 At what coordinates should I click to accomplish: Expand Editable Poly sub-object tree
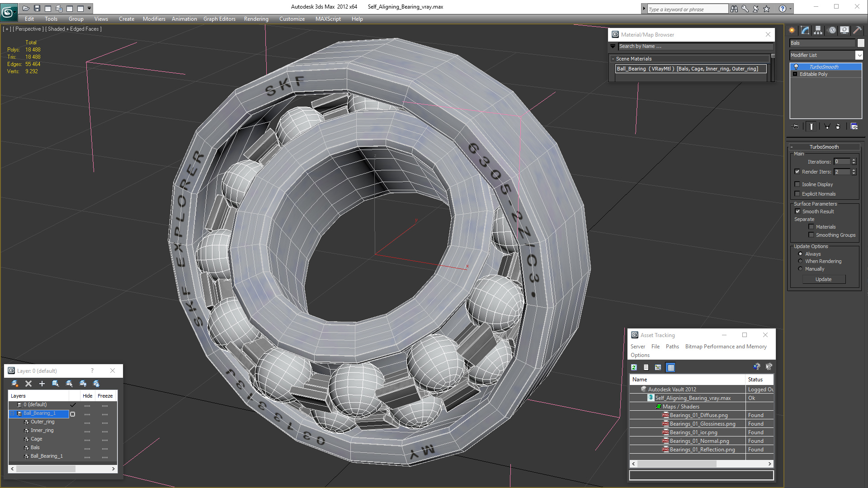coord(795,74)
